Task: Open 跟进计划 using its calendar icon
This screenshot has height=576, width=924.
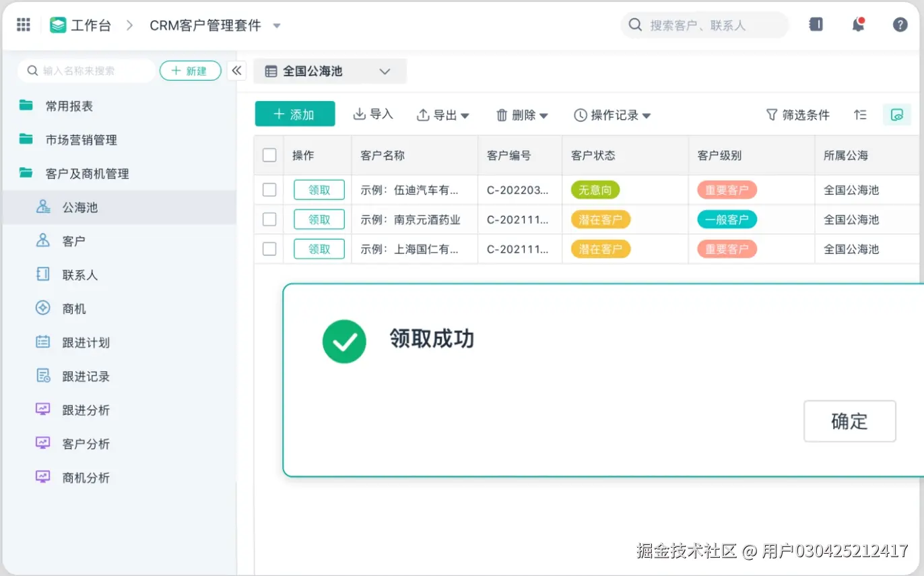Action: [x=42, y=342]
